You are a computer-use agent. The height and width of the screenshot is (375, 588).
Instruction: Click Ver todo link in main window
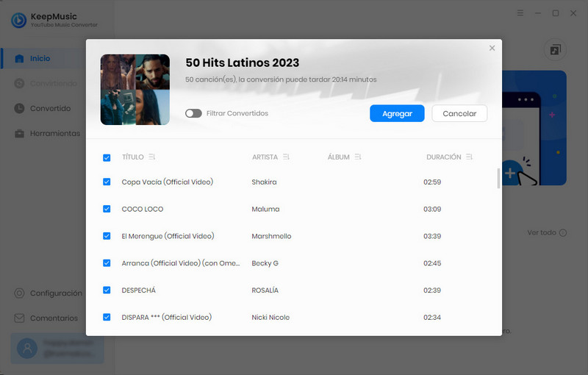coord(542,232)
